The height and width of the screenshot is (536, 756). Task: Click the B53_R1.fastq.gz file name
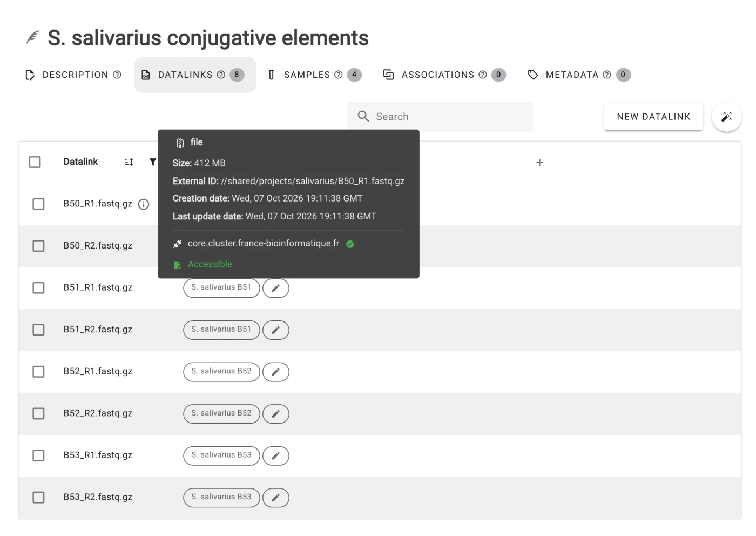click(x=98, y=455)
